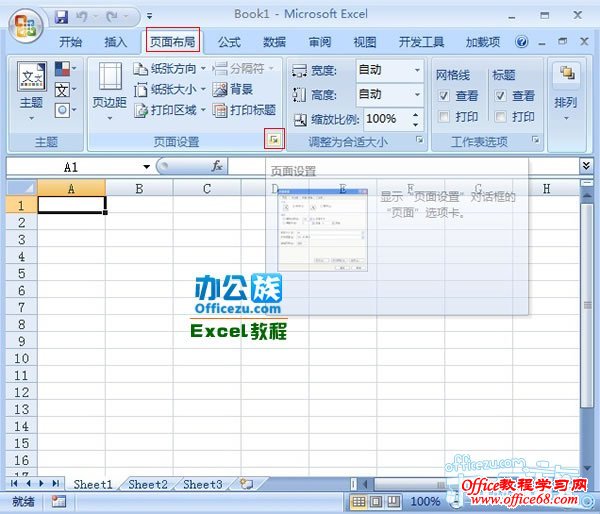The image size is (600, 514).
Task: Open the theme effects dropdown
Action: click(x=65, y=111)
